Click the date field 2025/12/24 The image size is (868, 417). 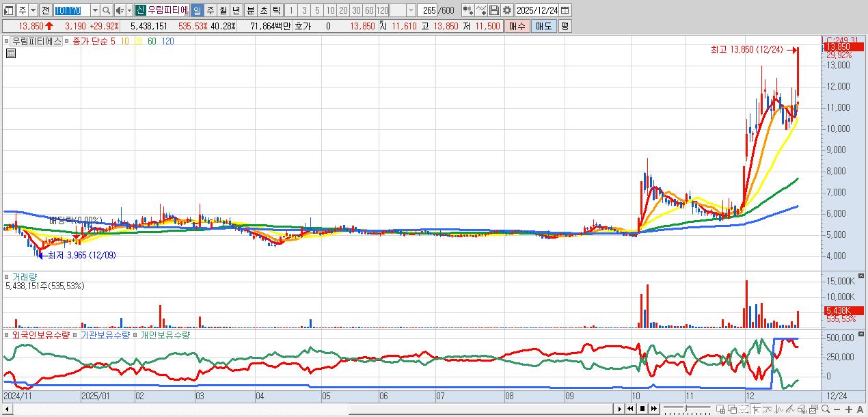pyautogui.click(x=537, y=10)
